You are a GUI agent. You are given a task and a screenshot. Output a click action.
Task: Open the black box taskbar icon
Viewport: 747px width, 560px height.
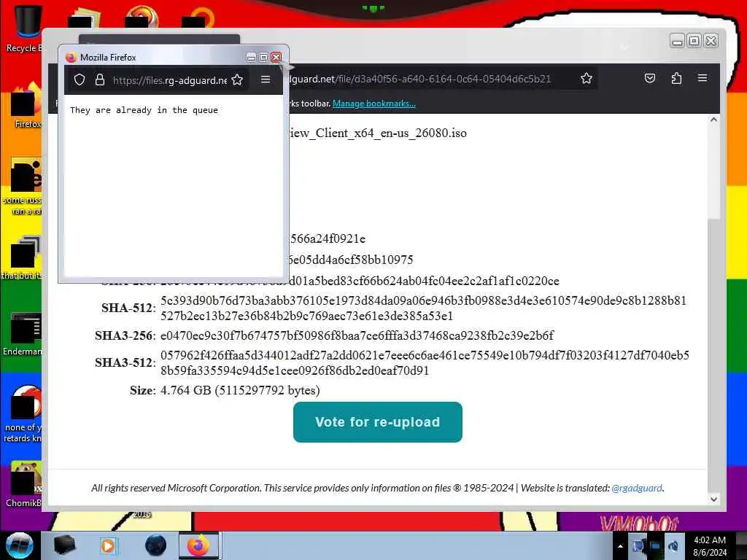point(64,545)
